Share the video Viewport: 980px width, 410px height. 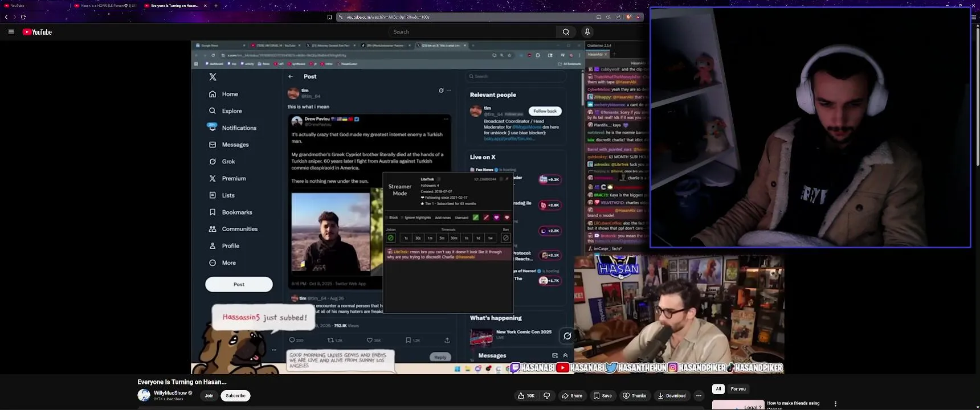pos(572,396)
